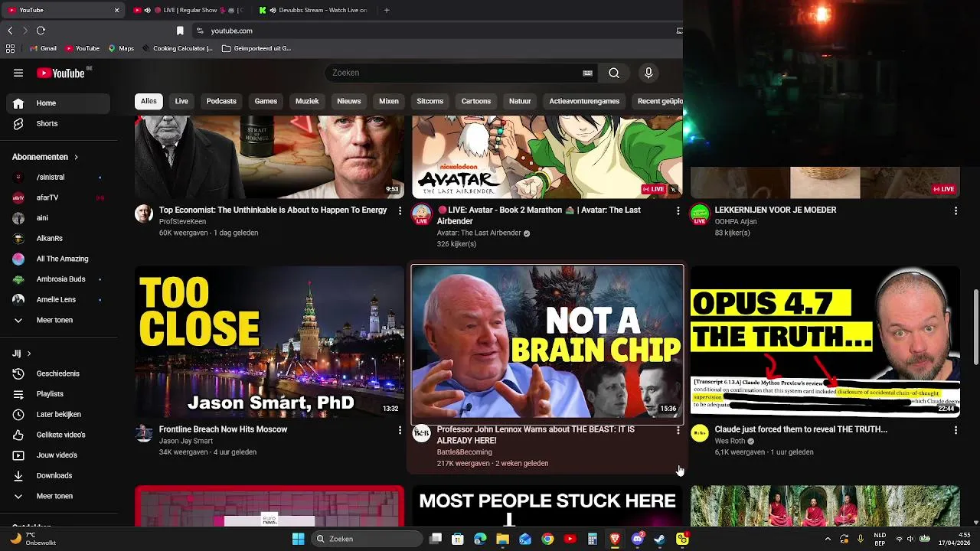Open the YouTube hamburger guide menu
980x551 pixels.
pos(18,73)
